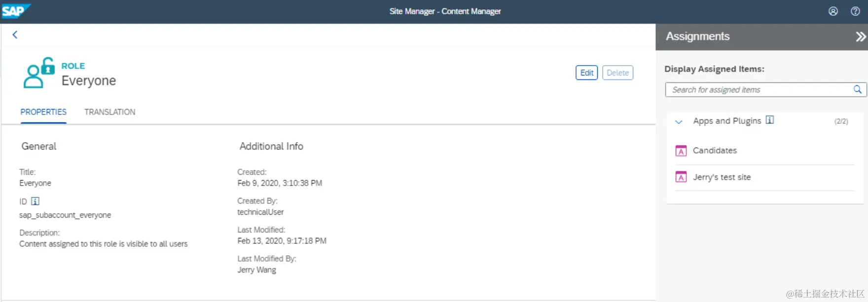Click the Edit button

[586, 73]
